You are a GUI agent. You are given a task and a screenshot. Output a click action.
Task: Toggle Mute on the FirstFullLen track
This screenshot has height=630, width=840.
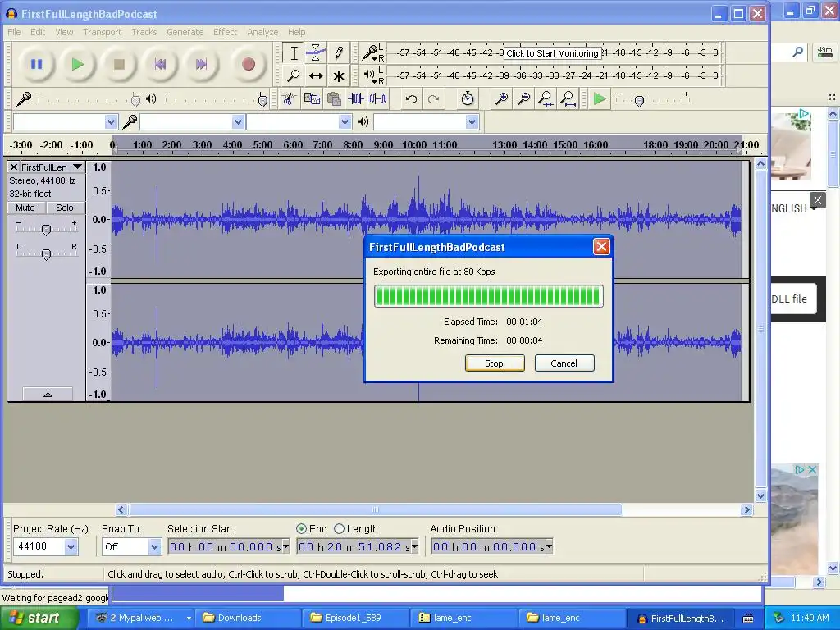[25, 208]
